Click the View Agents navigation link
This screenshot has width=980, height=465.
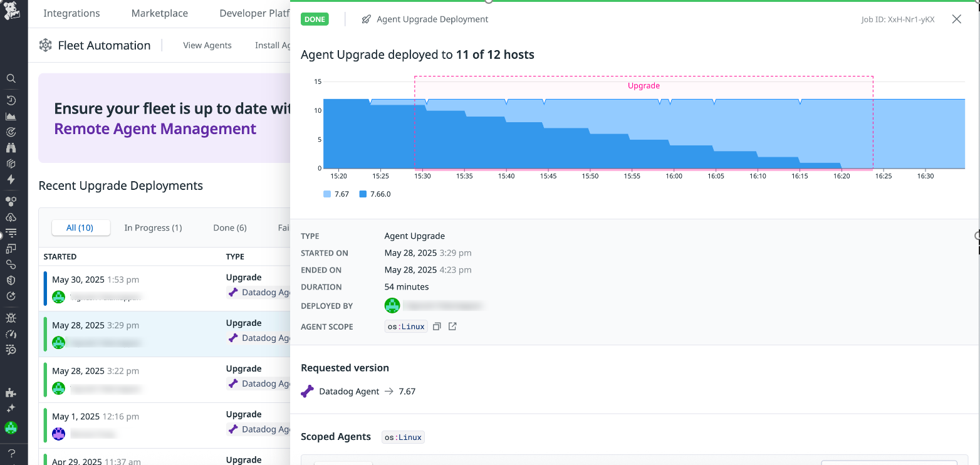click(x=207, y=45)
